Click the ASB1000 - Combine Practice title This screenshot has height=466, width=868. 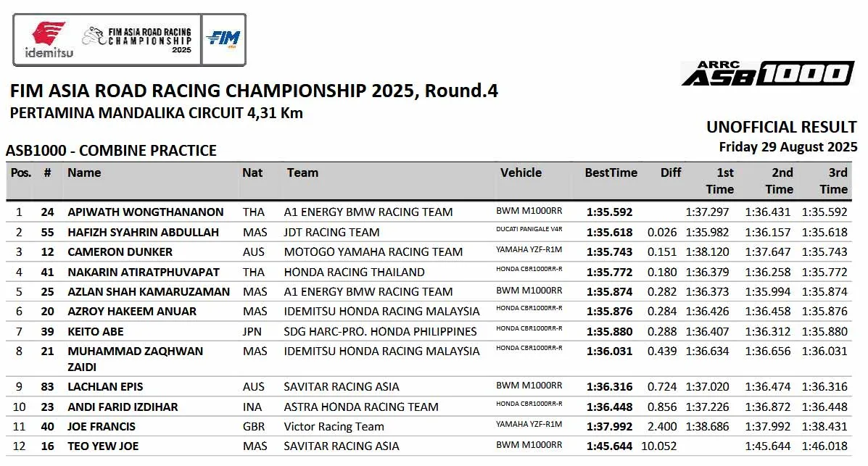pos(111,151)
